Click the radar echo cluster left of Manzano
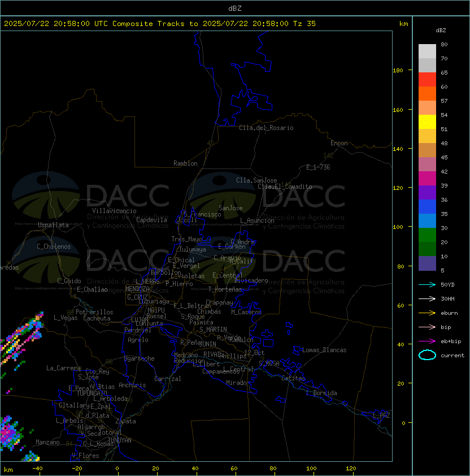Screen dimensions: 470x476 point(11,433)
